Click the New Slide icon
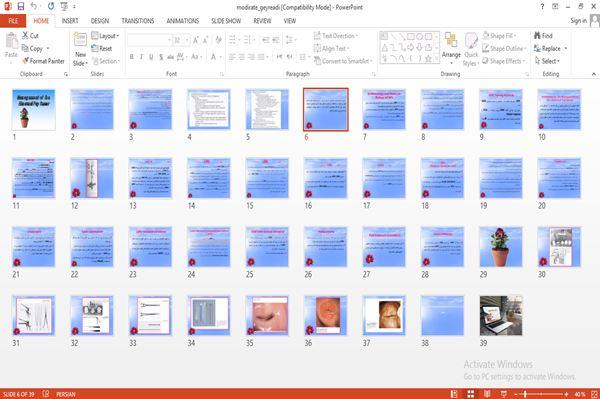The height and width of the screenshot is (399, 600). click(80, 39)
